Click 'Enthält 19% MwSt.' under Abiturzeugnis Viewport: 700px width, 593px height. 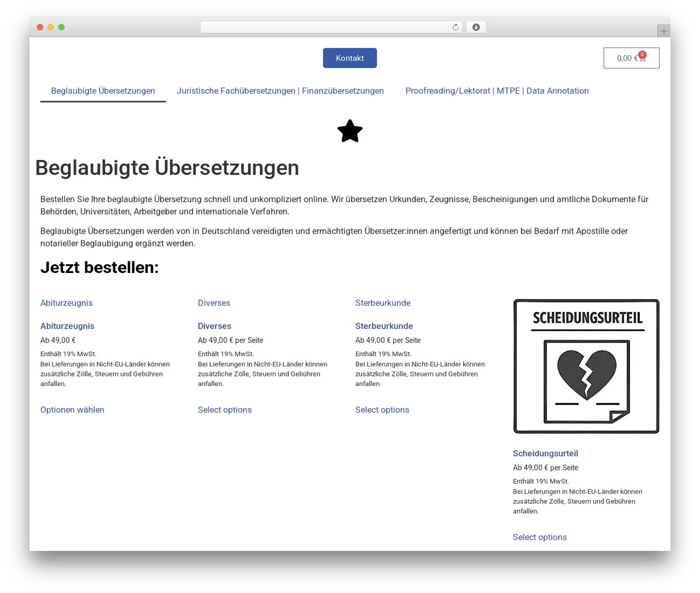coord(68,354)
